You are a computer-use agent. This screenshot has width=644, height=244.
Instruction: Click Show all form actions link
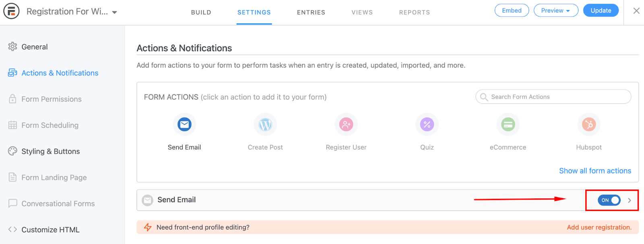(595, 171)
